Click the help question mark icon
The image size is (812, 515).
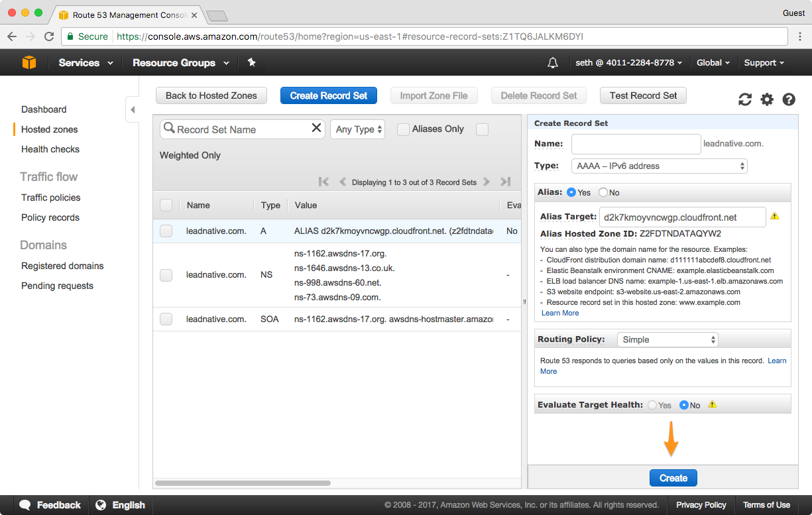[x=789, y=99]
